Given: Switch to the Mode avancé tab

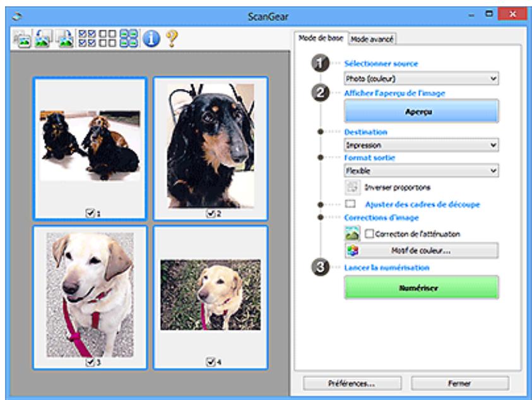Looking at the screenshot, I should 372,38.
